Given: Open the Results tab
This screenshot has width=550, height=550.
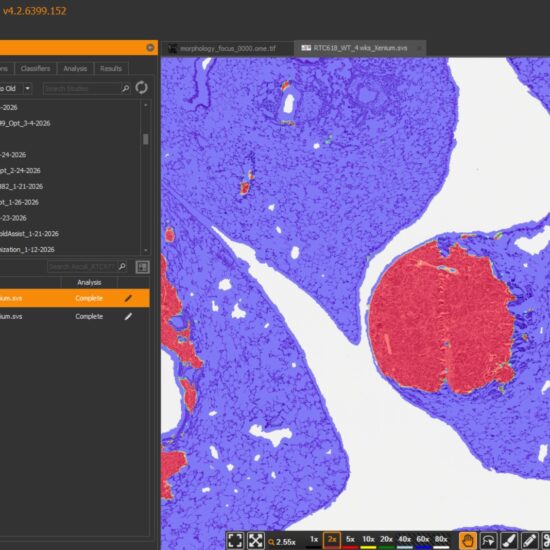Looking at the screenshot, I should 111,68.
